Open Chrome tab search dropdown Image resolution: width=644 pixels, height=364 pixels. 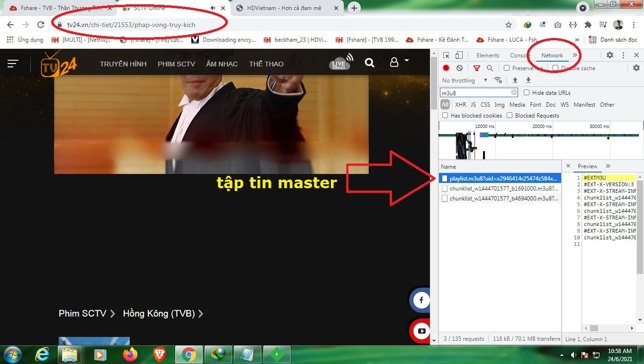click(x=583, y=8)
